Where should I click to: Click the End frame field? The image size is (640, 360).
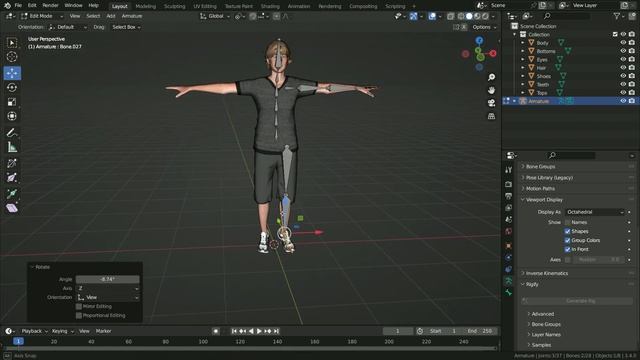(x=481, y=331)
